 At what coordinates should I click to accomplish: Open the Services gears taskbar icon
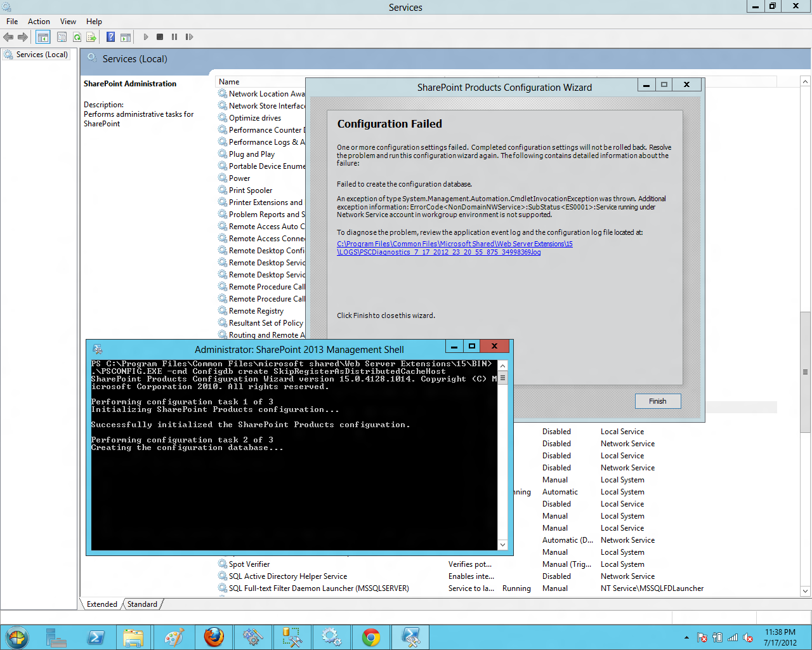[332, 637]
